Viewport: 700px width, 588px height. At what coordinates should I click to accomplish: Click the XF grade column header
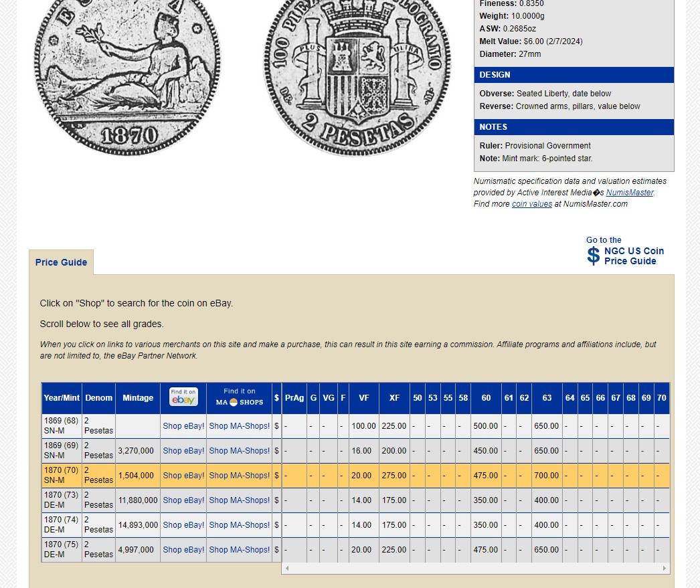click(394, 398)
